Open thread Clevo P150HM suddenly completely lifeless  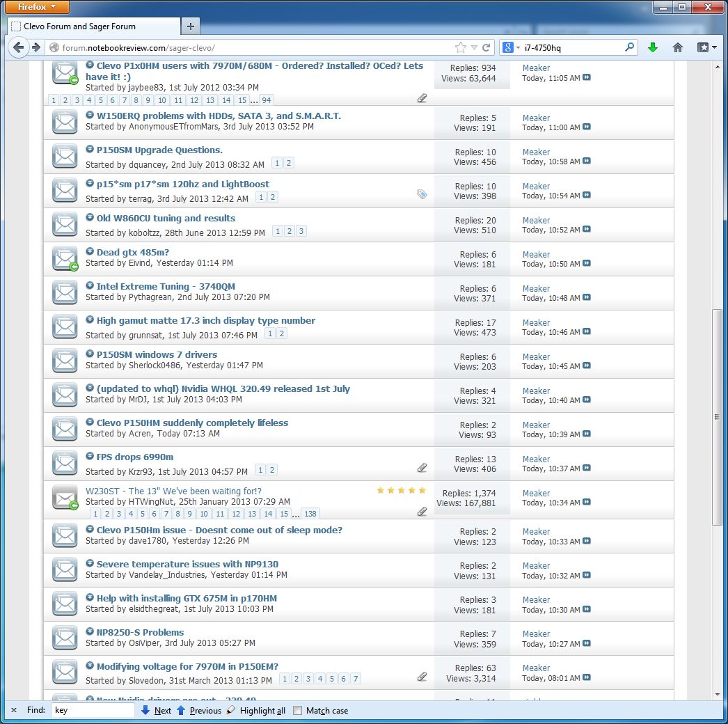coord(192,423)
